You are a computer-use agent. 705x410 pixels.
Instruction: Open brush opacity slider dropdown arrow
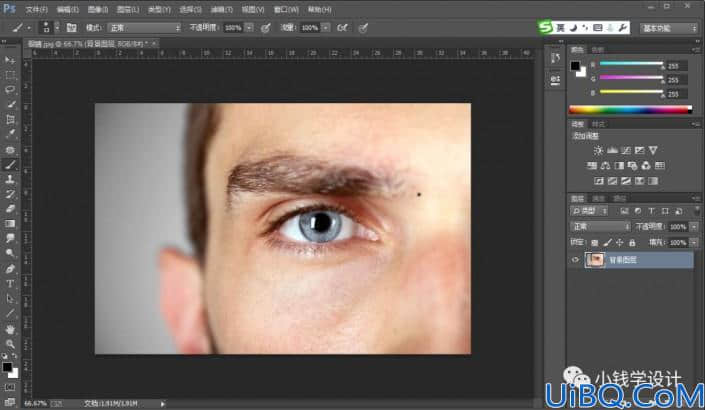coord(249,28)
